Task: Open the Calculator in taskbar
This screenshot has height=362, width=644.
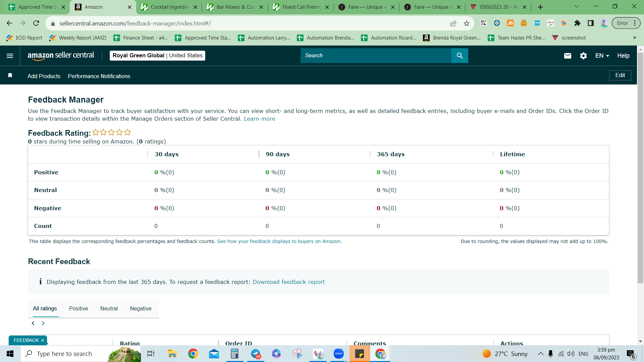Action: tap(234, 354)
